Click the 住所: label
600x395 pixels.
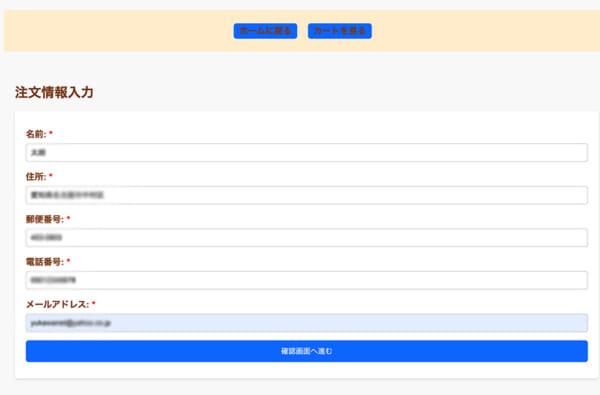pyautogui.click(x=36, y=176)
